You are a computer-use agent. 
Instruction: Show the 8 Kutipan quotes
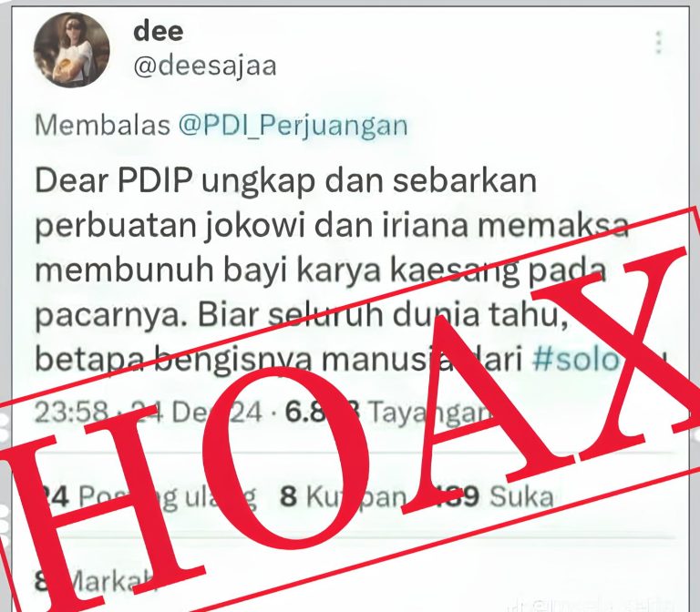tap(343, 496)
